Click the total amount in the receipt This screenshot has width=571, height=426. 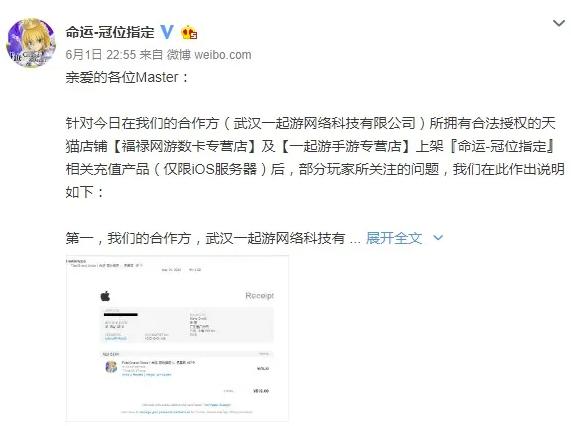click(x=261, y=391)
